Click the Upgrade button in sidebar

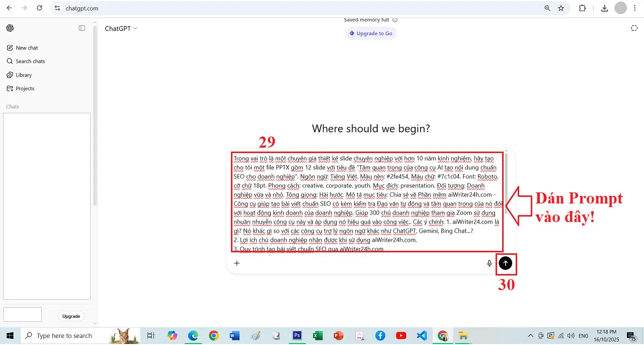click(x=71, y=316)
